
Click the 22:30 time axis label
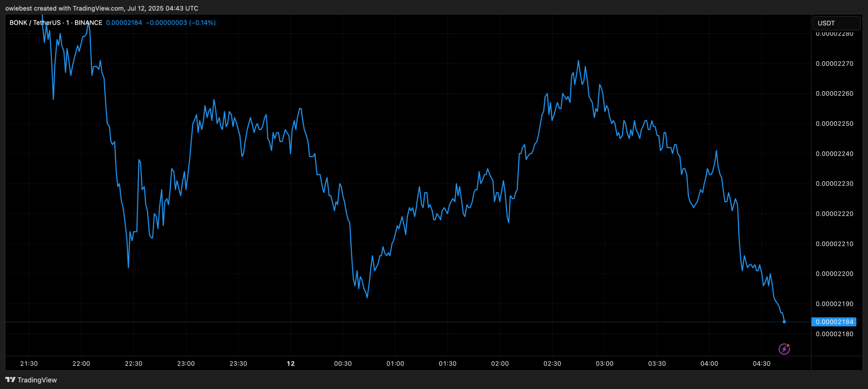pyautogui.click(x=134, y=364)
